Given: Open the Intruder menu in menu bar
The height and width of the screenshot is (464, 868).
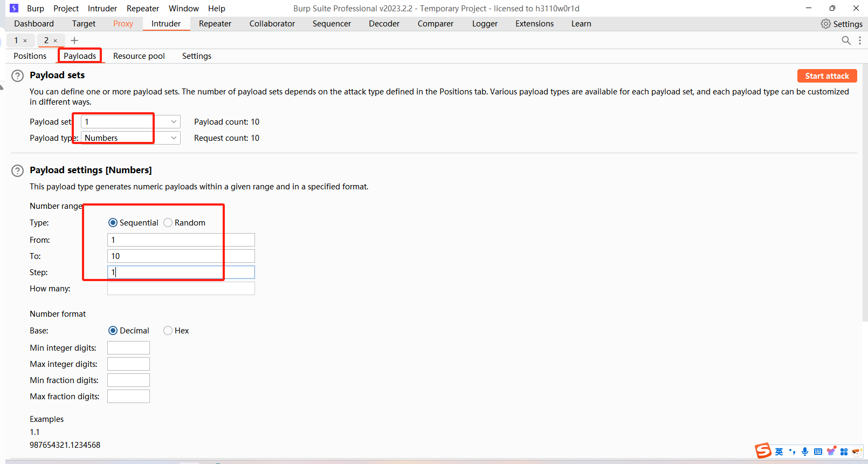Looking at the screenshot, I should [x=102, y=9].
